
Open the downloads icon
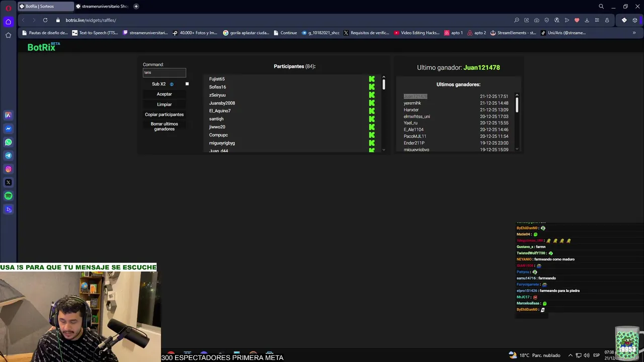pos(587,20)
